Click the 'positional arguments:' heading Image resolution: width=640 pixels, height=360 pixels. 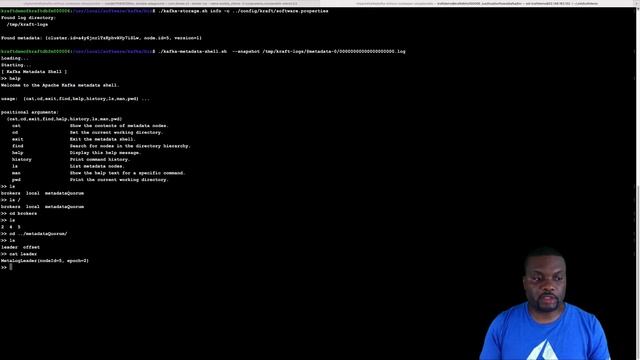[30, 112]
